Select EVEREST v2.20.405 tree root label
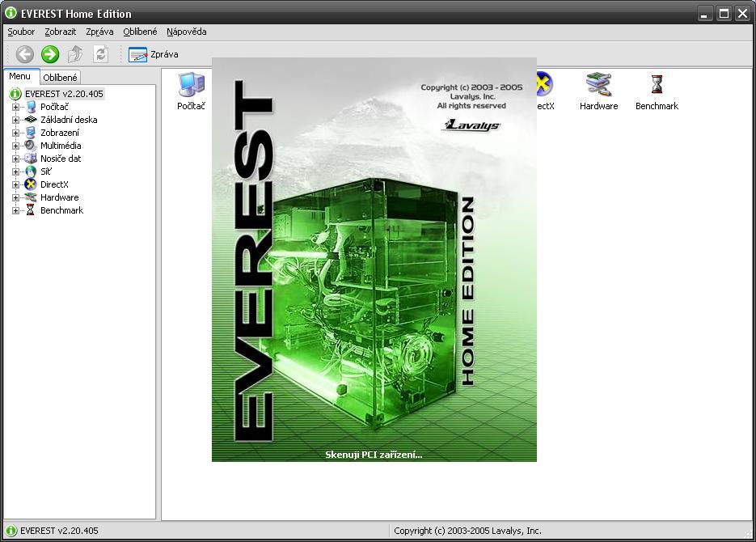This screenshot has width=756, height=542. [64, 94]
